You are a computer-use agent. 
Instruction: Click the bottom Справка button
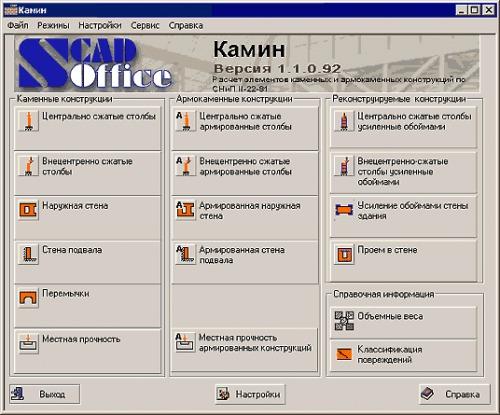click(455, 394)
